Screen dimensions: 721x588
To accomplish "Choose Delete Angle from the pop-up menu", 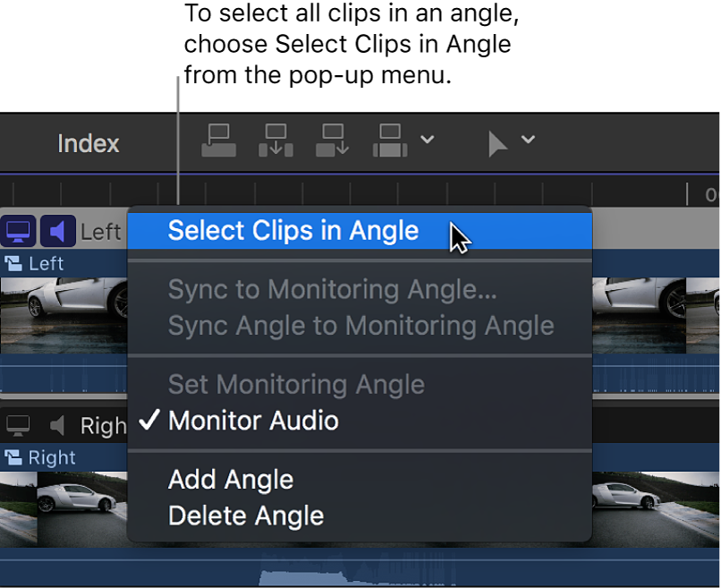I will 246,516.
